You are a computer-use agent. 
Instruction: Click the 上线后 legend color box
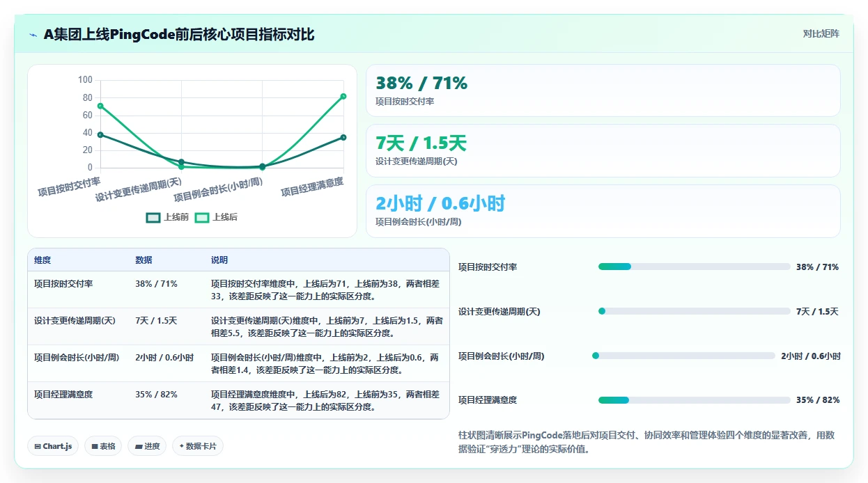[x=202, y=217]
